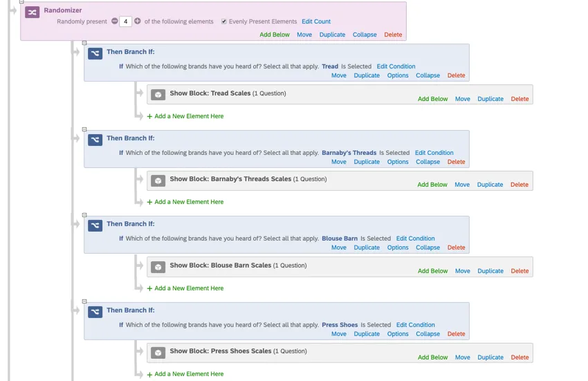Viewport: 588px width, 381px height.
Task: Duplicate Press Shoes Scales block
Action: click(490, 357)
